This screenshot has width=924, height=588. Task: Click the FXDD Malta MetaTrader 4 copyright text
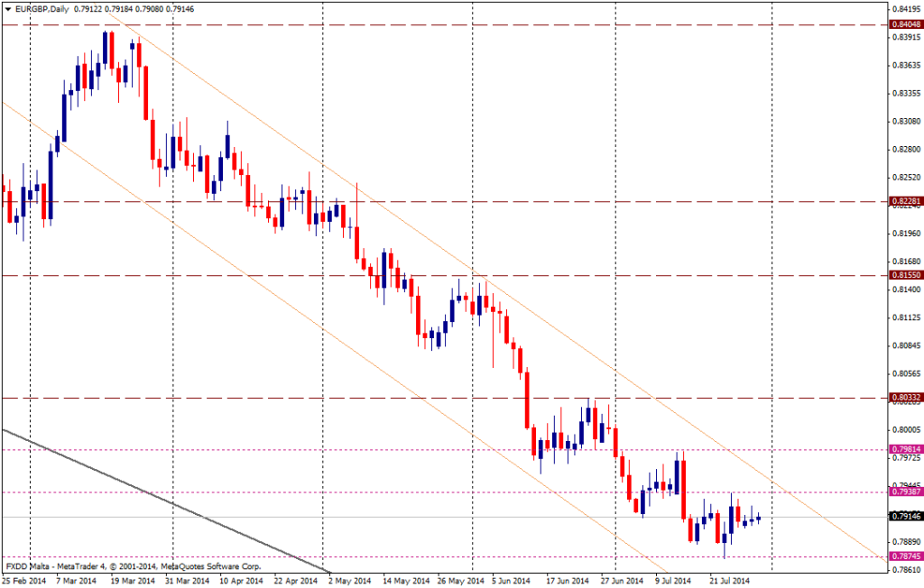click(133, 566)
